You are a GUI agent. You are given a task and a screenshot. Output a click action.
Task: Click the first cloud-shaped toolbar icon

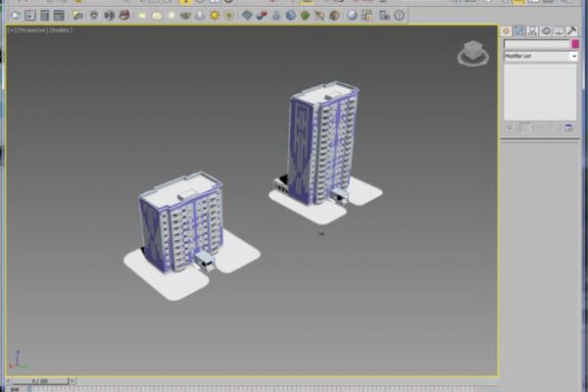[x=16, y=16]
